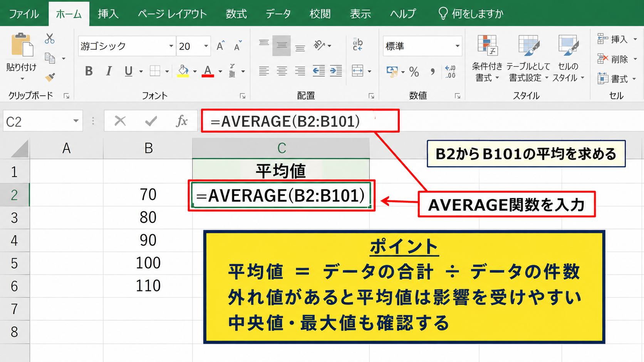This screenshot has height=362, width=644.
Task: Click the Borders icon
Action: pos(155,71)
